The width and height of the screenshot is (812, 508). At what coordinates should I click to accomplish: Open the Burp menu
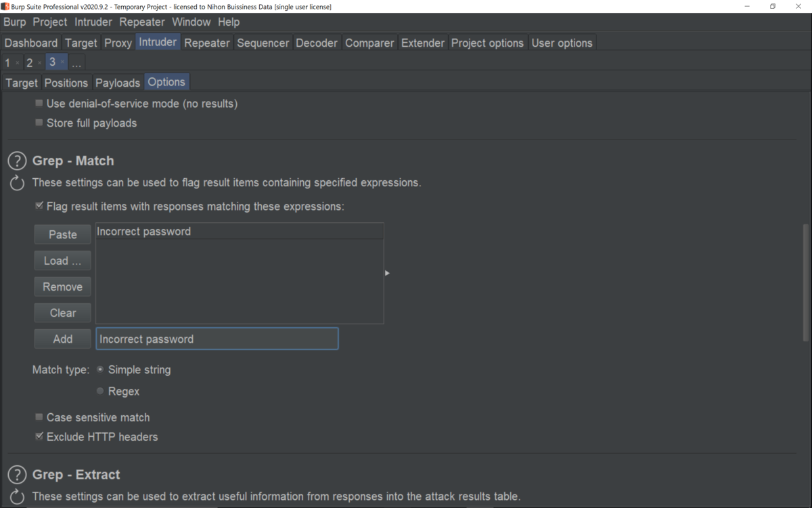(x=14, y=22)
